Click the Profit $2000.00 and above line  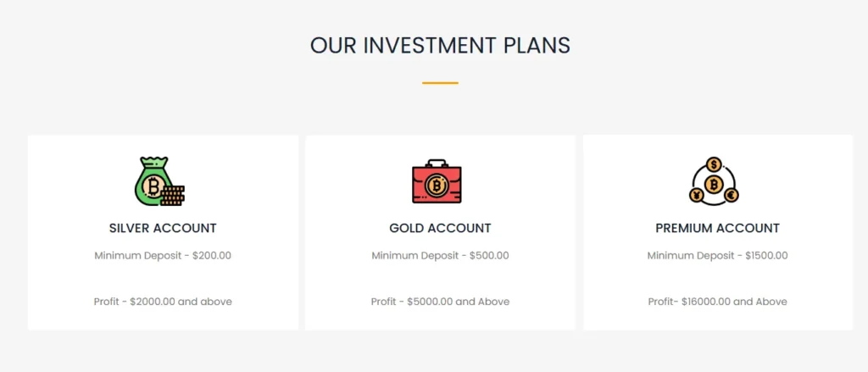(x=163, y=301)
